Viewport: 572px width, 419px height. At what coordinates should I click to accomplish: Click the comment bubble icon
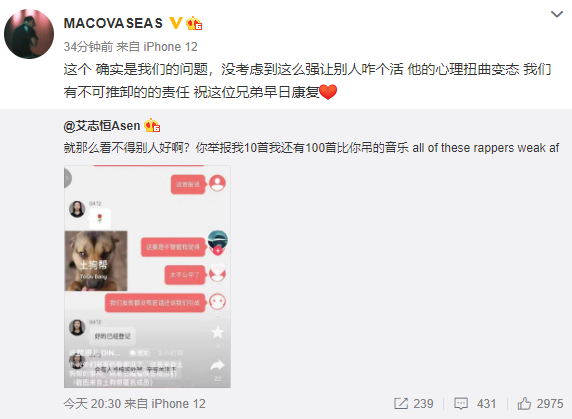(x=461, y=404)
